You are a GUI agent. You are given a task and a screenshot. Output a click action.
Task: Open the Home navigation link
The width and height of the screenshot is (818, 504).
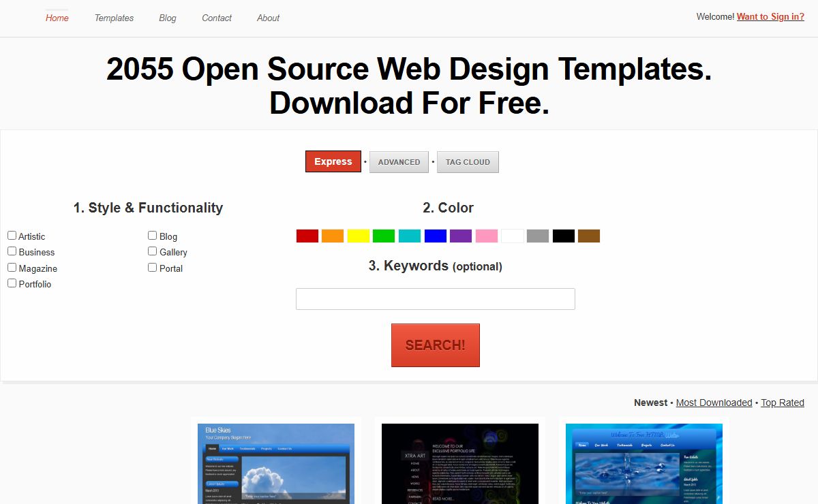click(x=57, y=18)
